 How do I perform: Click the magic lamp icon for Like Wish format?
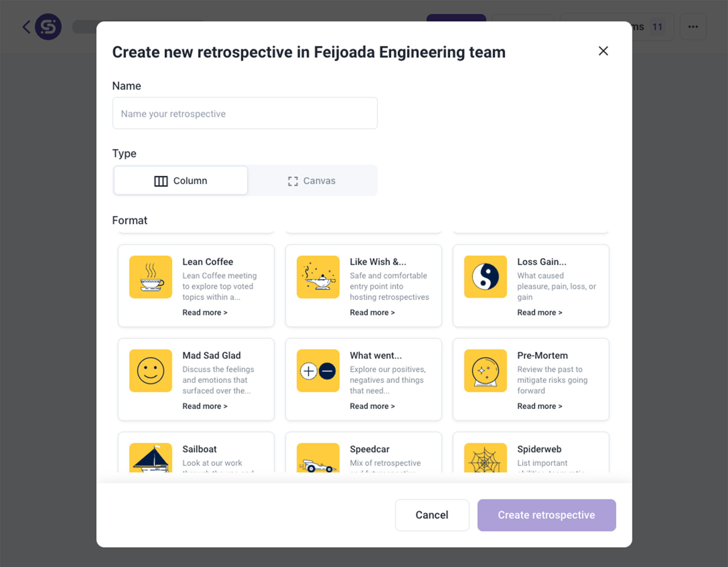[x=318, y=277]
